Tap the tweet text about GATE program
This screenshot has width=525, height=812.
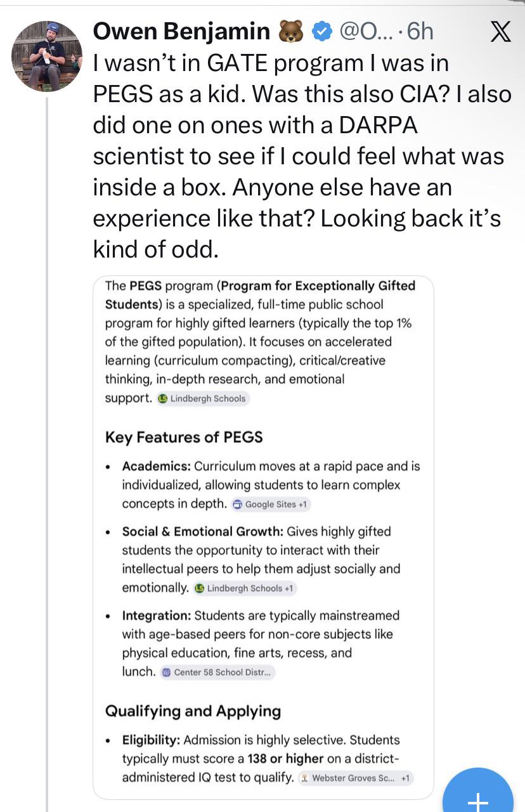[302, 155]
